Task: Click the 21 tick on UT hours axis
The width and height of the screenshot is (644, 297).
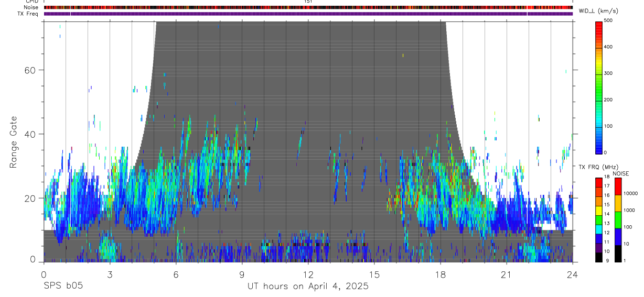Action: click(x=506, y=274)
